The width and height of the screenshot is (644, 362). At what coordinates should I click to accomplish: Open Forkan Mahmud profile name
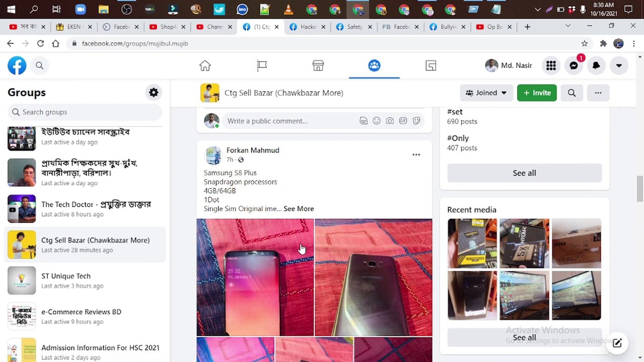click(253, 150)
